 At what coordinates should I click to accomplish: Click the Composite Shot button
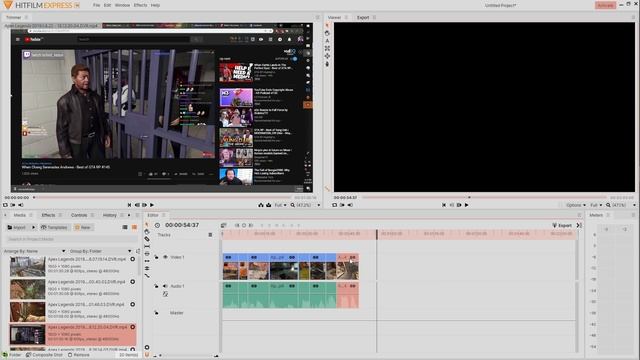point(44,355)
